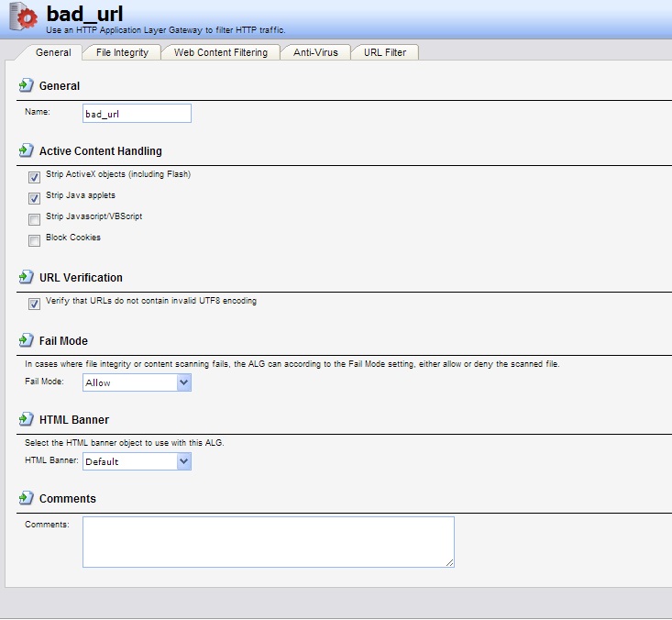Click the HTML Banner section icon

[x=27, y=419]
